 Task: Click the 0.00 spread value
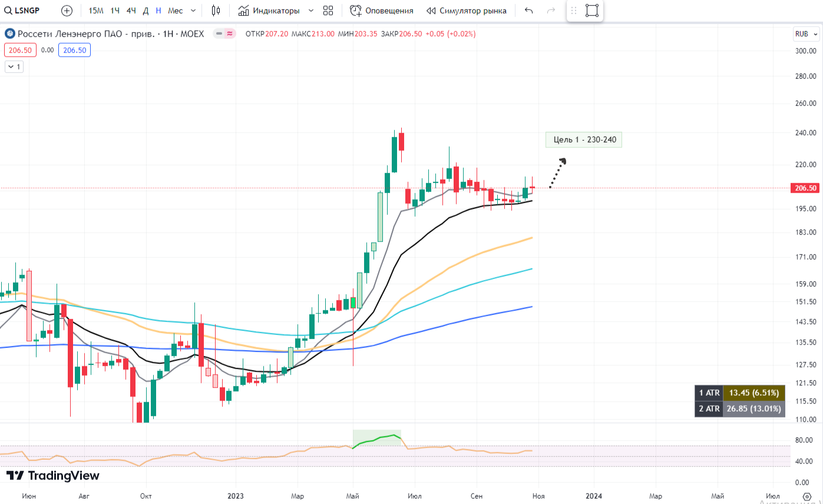[47, 50]
